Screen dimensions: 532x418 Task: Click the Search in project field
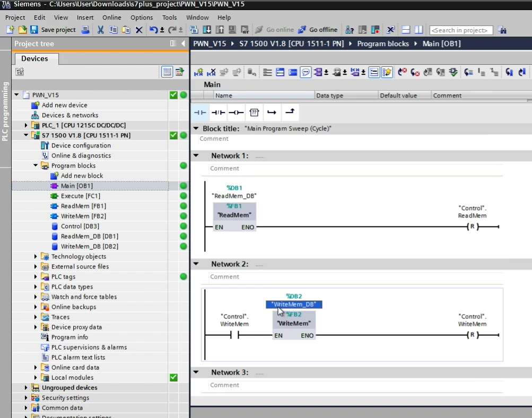point(460,30)
